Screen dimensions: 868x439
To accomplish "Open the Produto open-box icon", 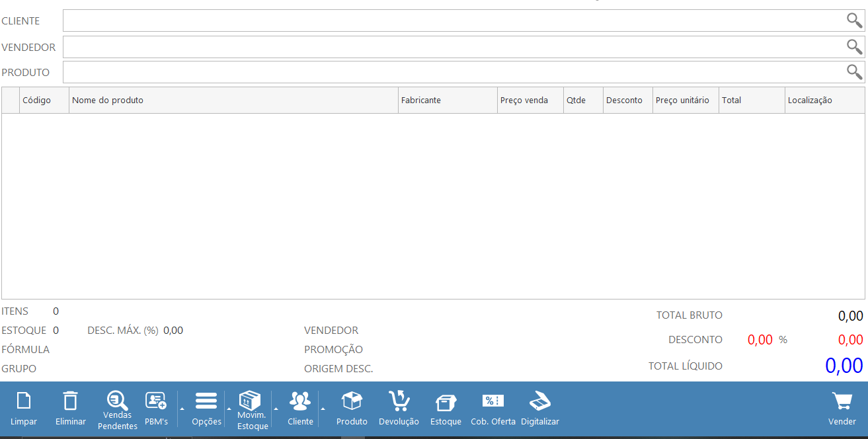I will [352, 401].
